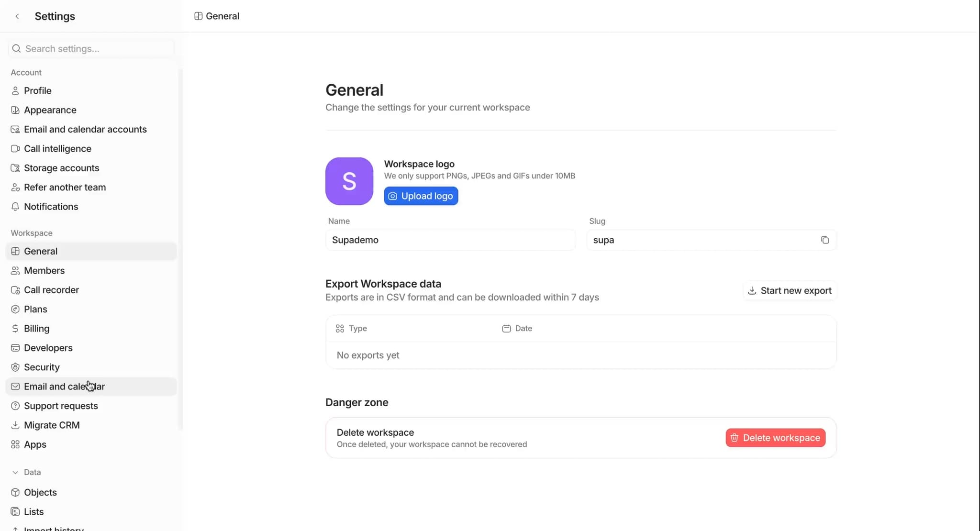Start a new workspace data export
This screenshot has width=980, height=531.
[790, 290]
